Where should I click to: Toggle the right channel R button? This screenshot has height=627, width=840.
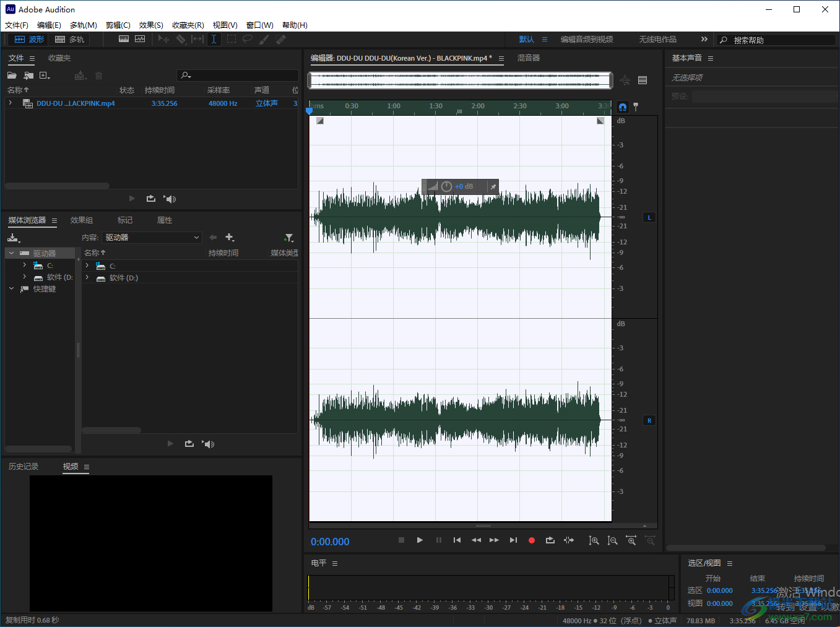(649, 420)
